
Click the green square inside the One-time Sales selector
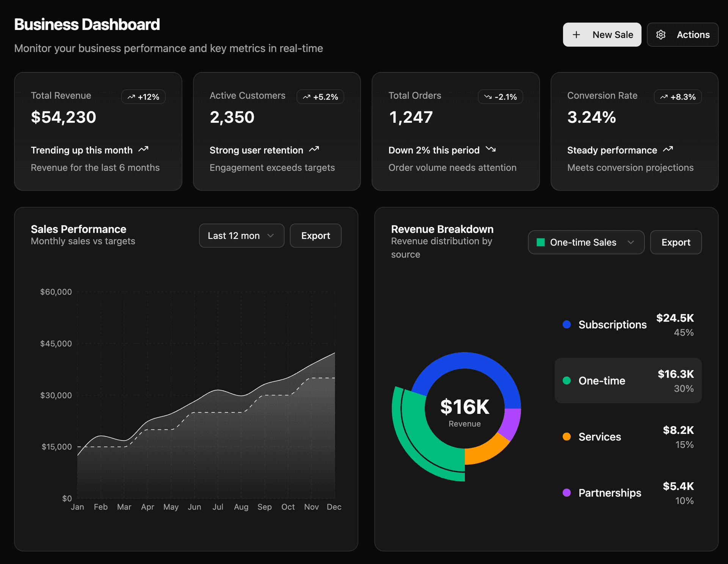[541, 242]
